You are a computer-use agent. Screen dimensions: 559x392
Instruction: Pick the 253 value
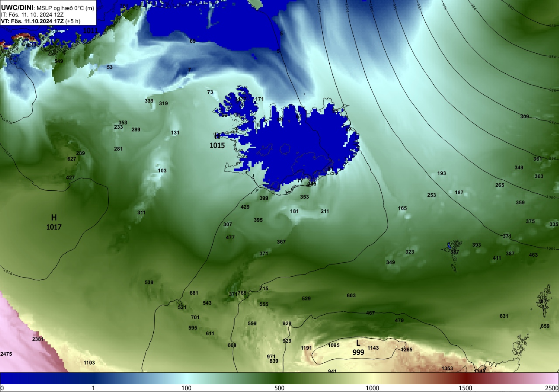coord(431,195)
